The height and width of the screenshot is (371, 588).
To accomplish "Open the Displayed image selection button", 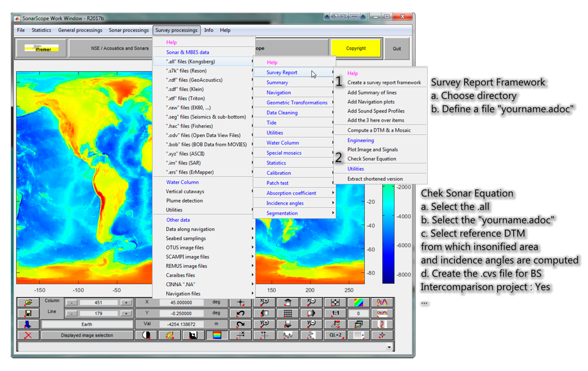I will (87, 335).
